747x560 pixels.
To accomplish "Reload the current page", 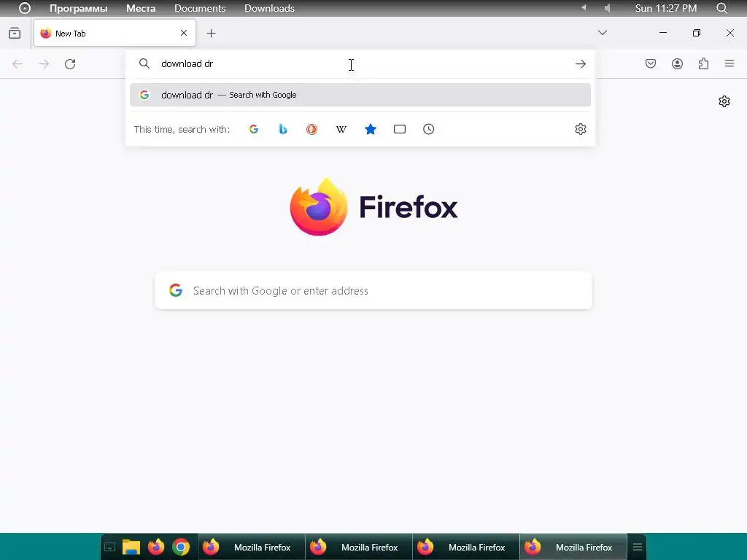I will pos(70,64).
